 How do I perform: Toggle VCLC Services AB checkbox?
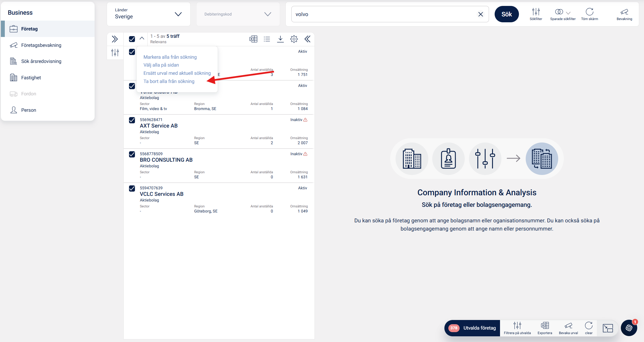click(x=132, y=188)
